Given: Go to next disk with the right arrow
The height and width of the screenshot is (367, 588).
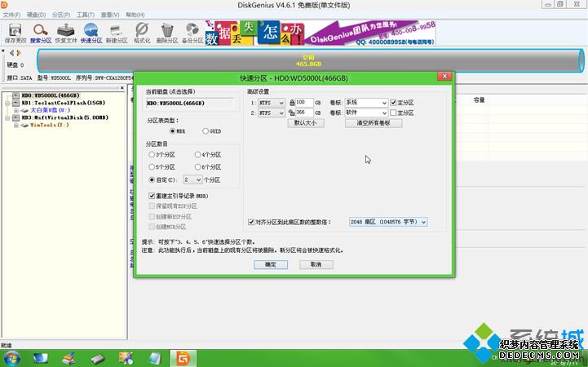Looking at the screenshot, I should click(x=19, y=53).
